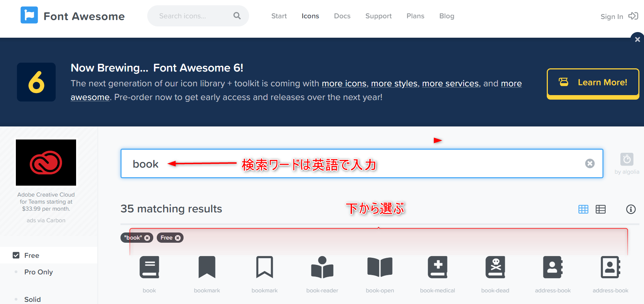Viewport: 644px width, 304px height.
Task: Select the solid bookmark icon
Action: pyautogui.click(x=207, y=267)
